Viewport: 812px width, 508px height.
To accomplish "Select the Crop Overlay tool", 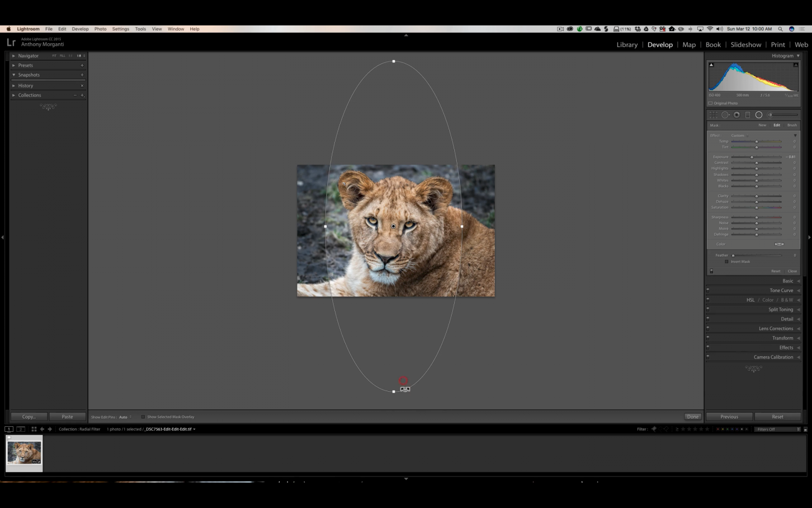I will coord(714,115).
